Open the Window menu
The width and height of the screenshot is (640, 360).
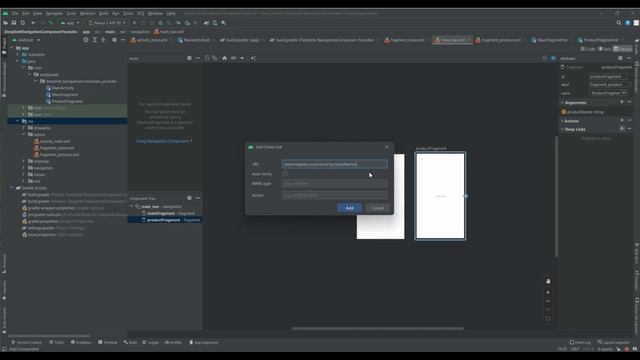pyautogui.click(x=155, y=13)
